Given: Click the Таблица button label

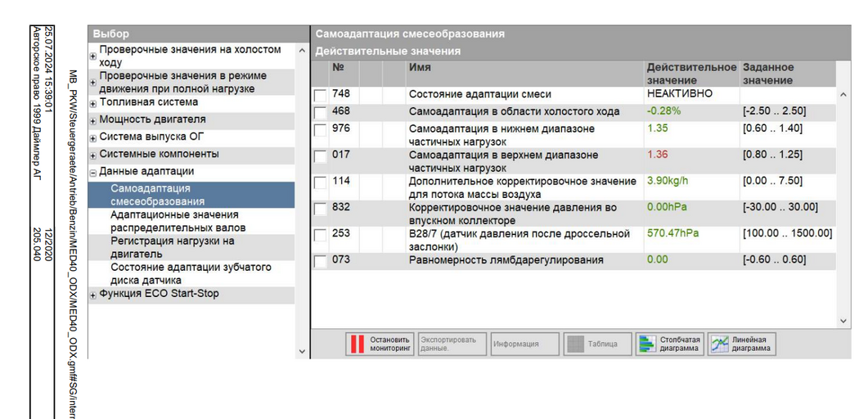Looking at the screenshot, I should [x=602, y=345].
